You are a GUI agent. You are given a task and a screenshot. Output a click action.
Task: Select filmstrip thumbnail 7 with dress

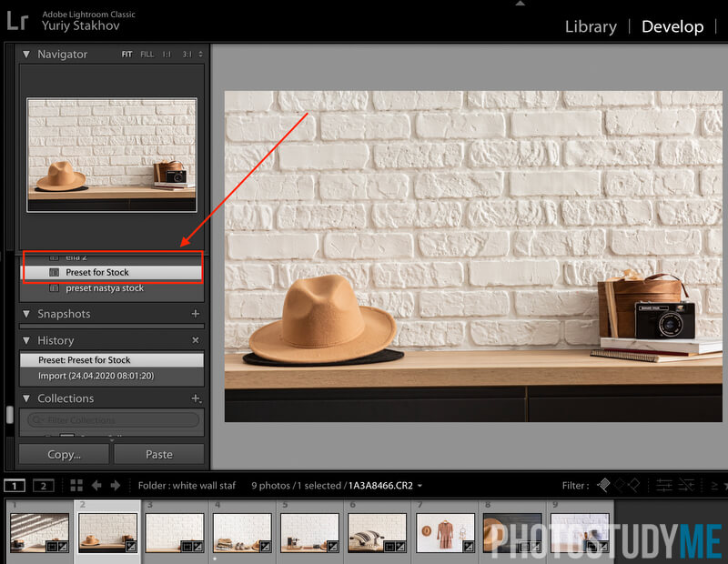445,532
